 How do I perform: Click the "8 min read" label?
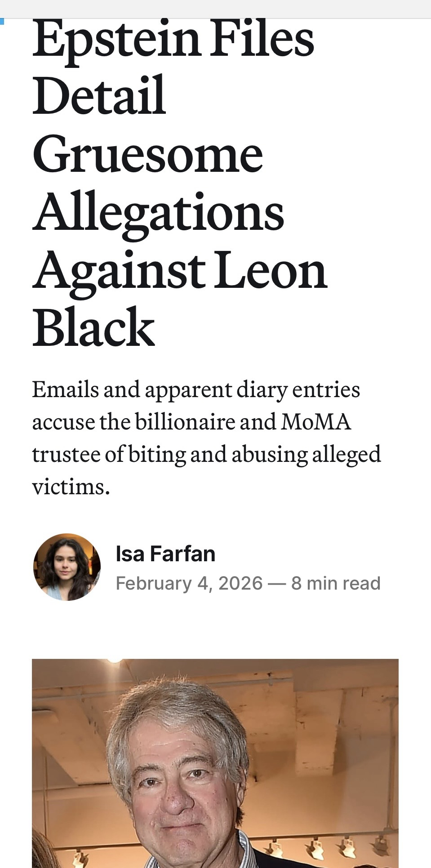pyautogui.click(x=336, y=583)
